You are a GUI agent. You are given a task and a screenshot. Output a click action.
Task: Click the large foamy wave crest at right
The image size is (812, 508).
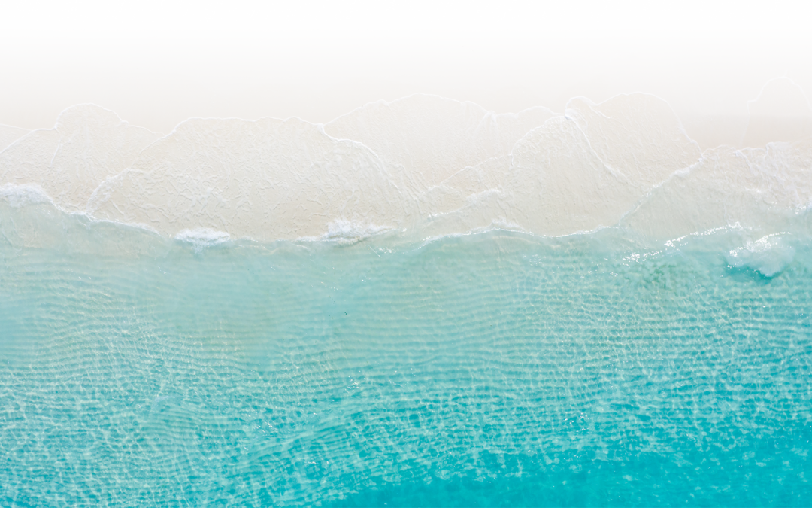coord(761,254)
